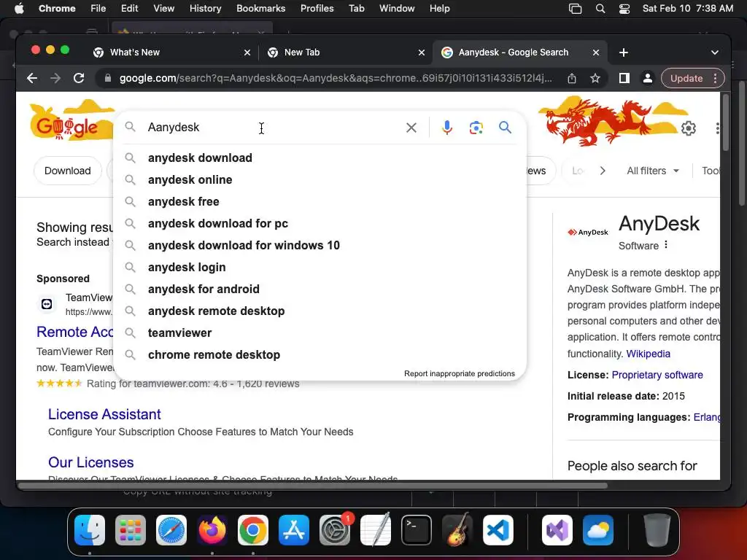Open the Chrome profile avatar
The height and width of the screenshot is (560, 747).
pyautogui.click(x=648, y=78)
